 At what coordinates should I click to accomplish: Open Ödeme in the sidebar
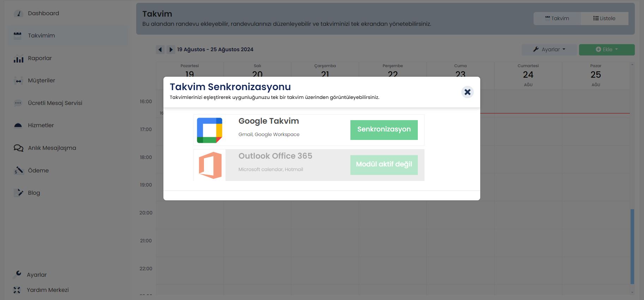[38, 170]
